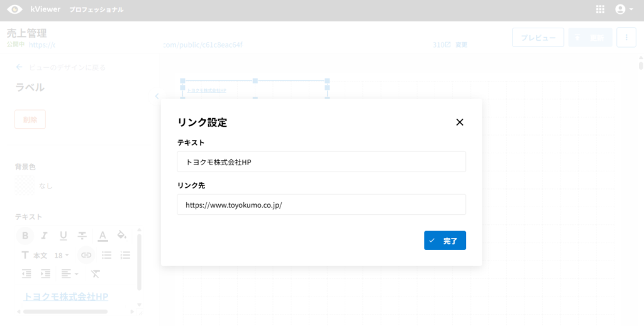Click the kViewer eye logo
The width and height of the screenshot is (644, 326).
pyautogui.click(x=15, y=9)
